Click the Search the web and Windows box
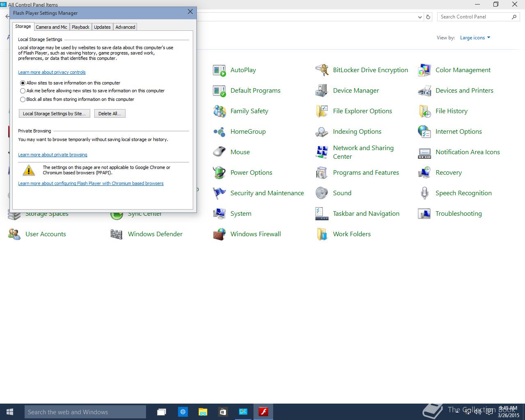Image resolution: width=525 pixels, height=420 pixels. [85, 412]
